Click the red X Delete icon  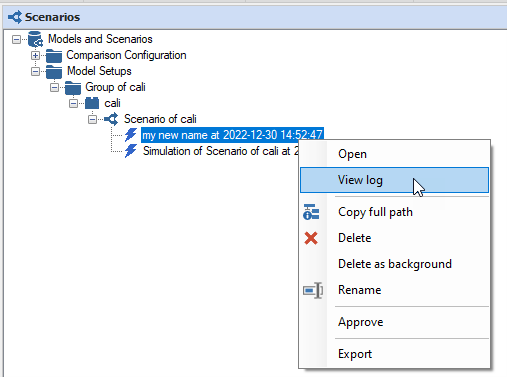click(x=311, y=238)
